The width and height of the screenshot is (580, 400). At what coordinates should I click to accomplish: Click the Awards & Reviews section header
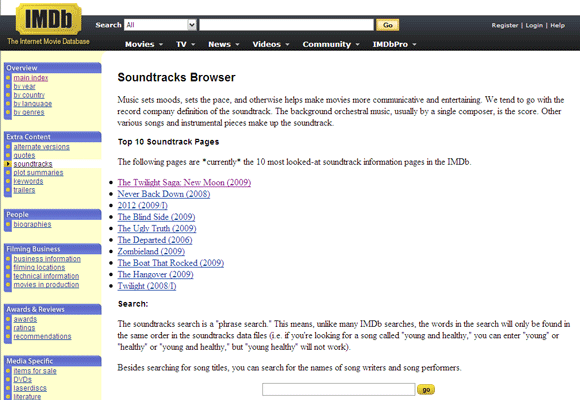click(x=53, y=309)
